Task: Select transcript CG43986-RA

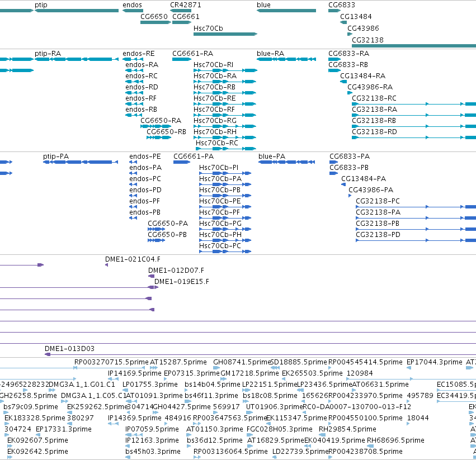Action: [x=370, y=87]
